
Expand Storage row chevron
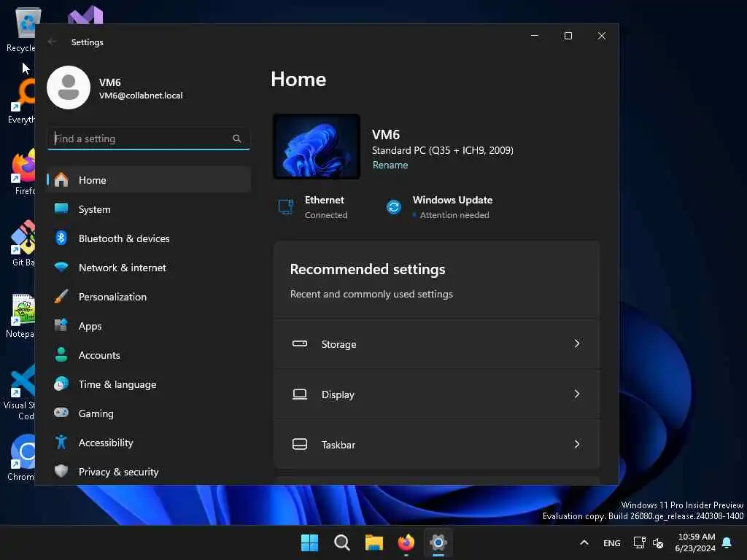click(577, 343)
